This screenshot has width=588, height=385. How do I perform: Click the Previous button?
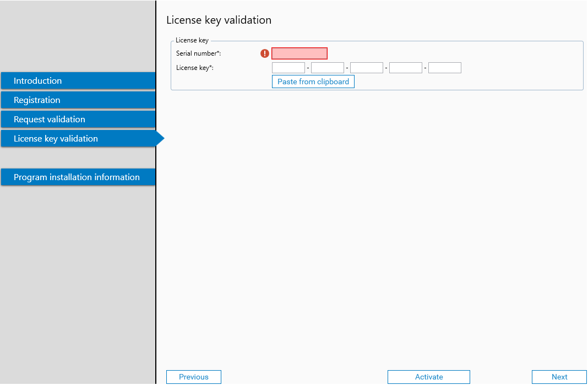(193, 377)
